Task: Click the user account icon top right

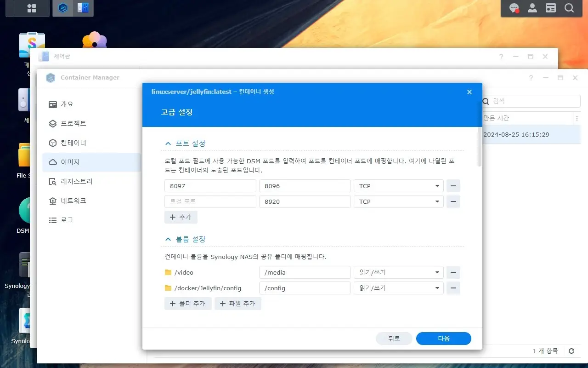Action: point(532,8)
